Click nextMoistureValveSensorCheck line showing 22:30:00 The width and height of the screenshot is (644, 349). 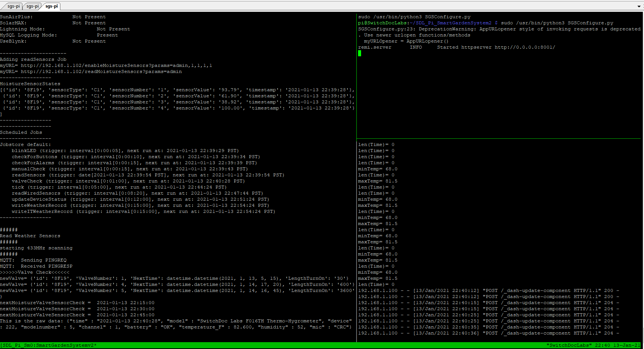click(77, 309)
